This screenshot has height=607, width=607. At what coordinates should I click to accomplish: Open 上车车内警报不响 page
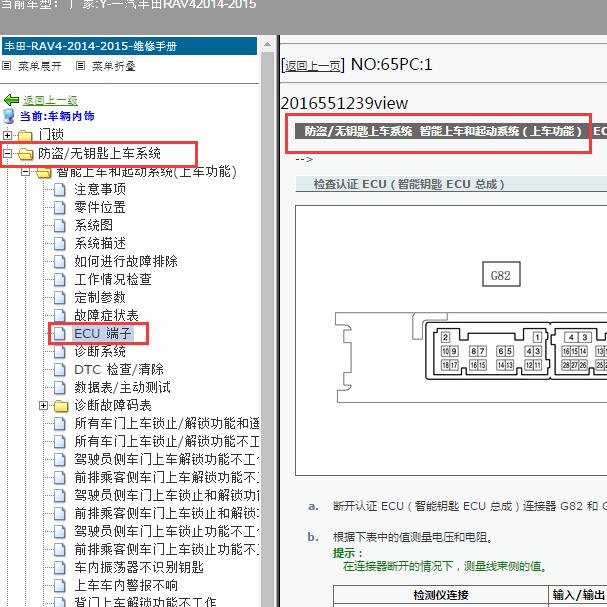coord(126,585)
